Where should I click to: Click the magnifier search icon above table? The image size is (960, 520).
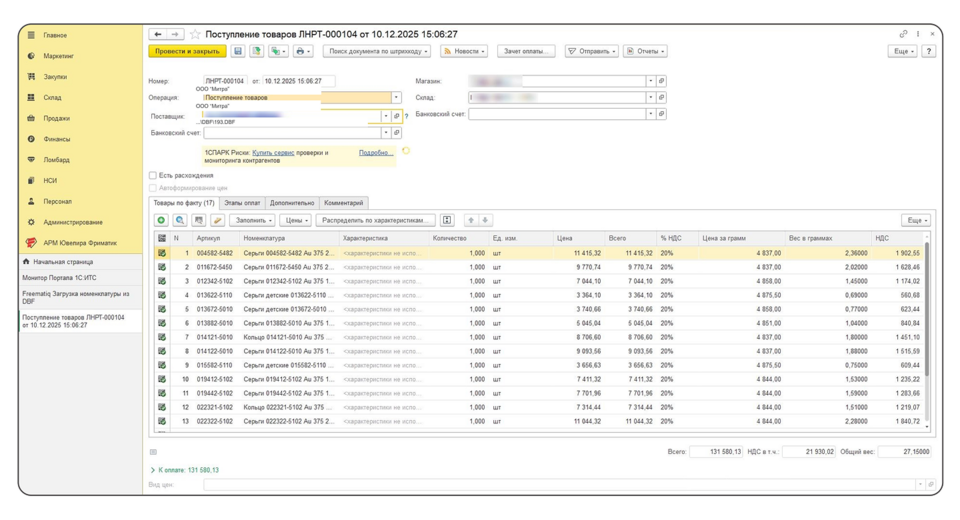point(180,220)
